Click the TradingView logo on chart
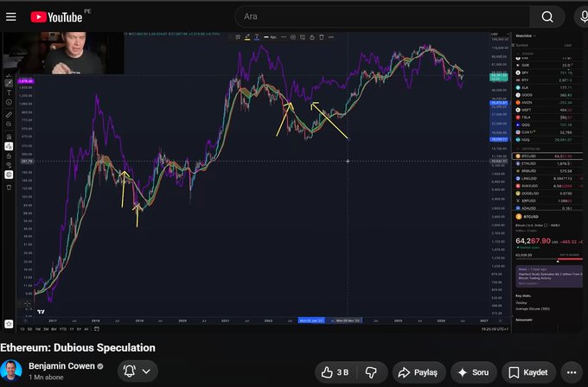Screen dimensions: 588x387 pyautogui.click(x=41, y=312)
